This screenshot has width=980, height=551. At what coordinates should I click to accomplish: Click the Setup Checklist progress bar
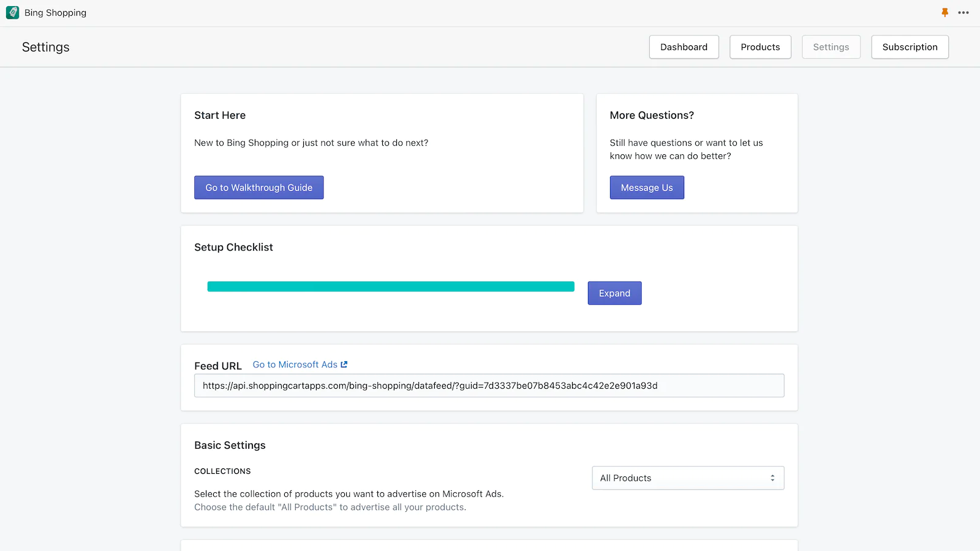391,287
